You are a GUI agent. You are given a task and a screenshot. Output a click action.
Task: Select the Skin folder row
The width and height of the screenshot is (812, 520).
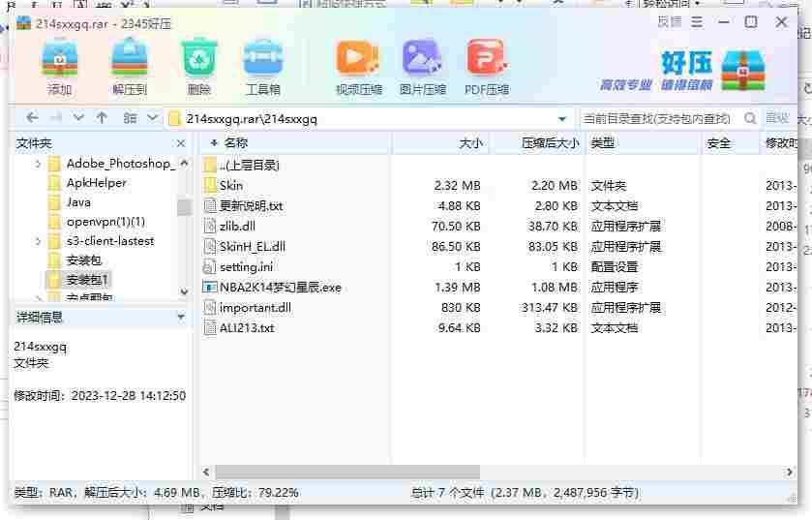click(497, 185)
